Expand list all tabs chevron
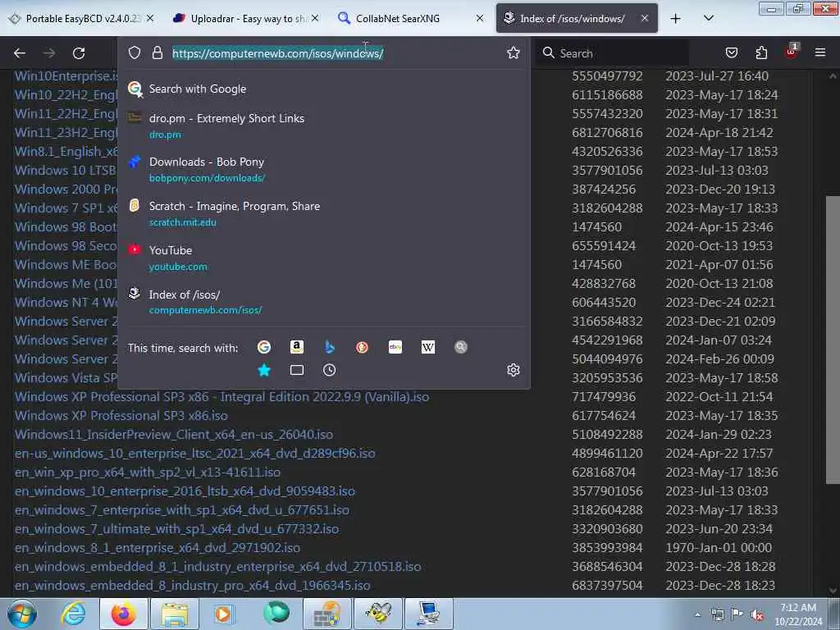 709,18
